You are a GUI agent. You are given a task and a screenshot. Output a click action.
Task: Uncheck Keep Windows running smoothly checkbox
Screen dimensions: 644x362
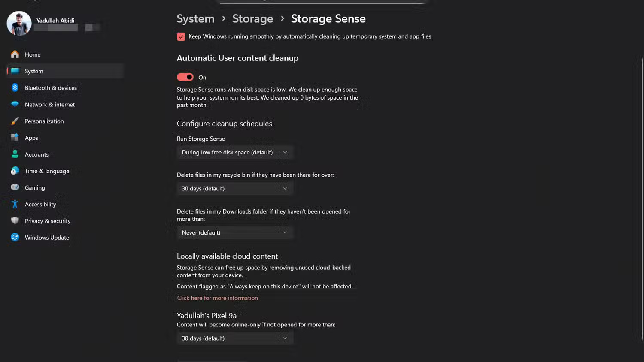181,37
